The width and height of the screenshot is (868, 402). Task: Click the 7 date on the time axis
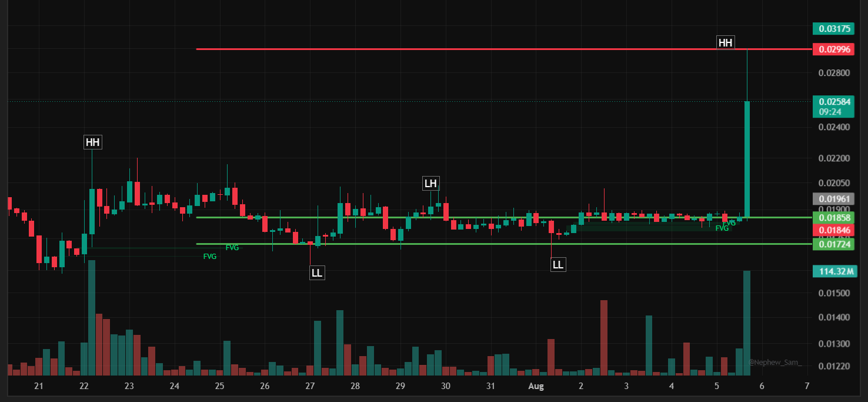point(807,386)
